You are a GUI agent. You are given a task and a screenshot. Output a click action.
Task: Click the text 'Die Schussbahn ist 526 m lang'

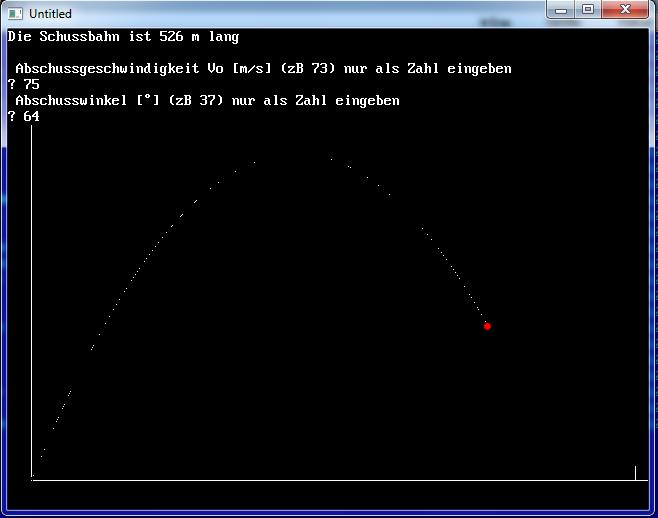pyautogui.click(x=123, y=37)
